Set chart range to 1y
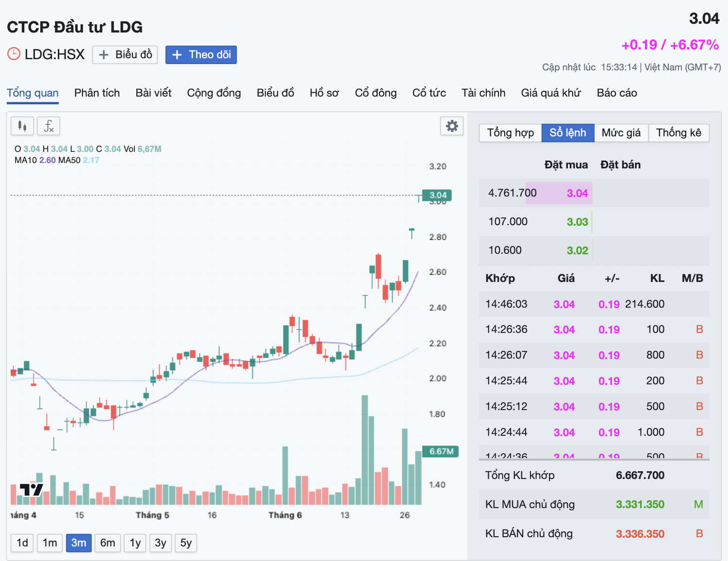 (x=135, y=543)
